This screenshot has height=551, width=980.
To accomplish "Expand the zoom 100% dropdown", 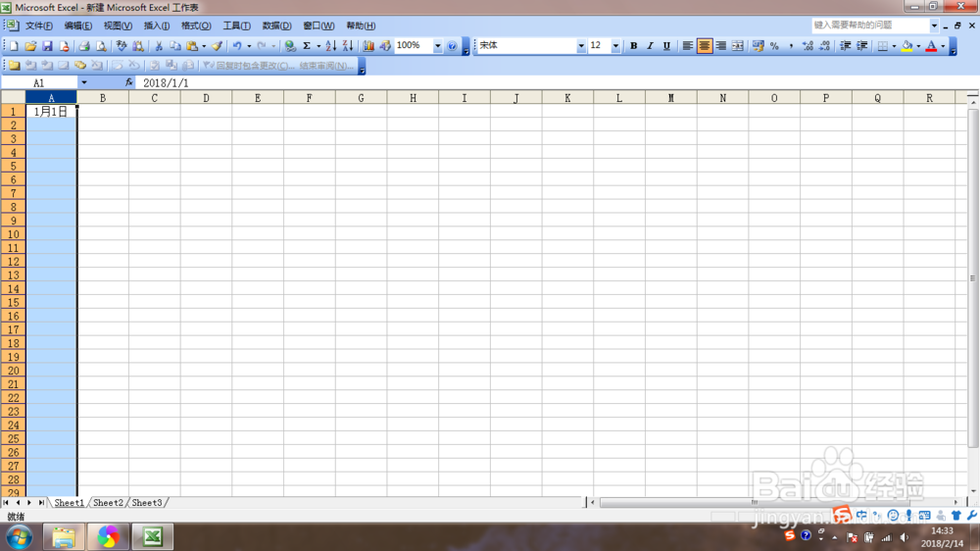I will pos(437,46).
